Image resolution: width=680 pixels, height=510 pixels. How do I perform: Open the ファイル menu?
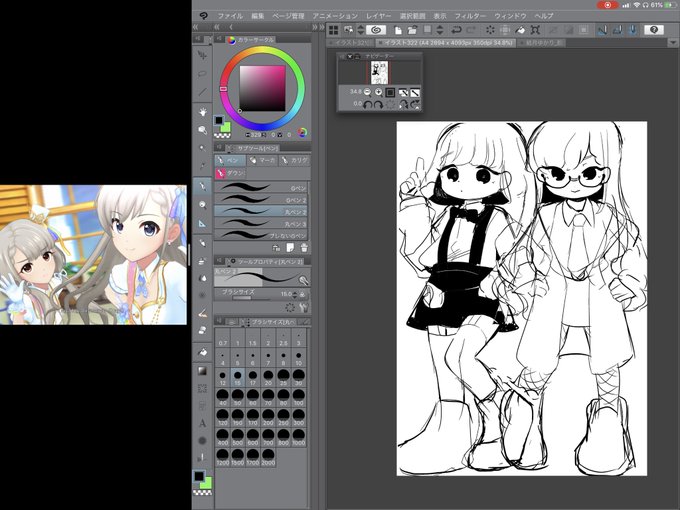[x=230, y=16]
